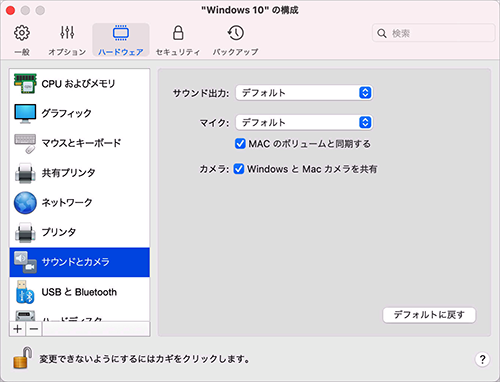
Task: Open the 一般 (General) gear icon
Action: pyautogui.click(x=22, y=33)
